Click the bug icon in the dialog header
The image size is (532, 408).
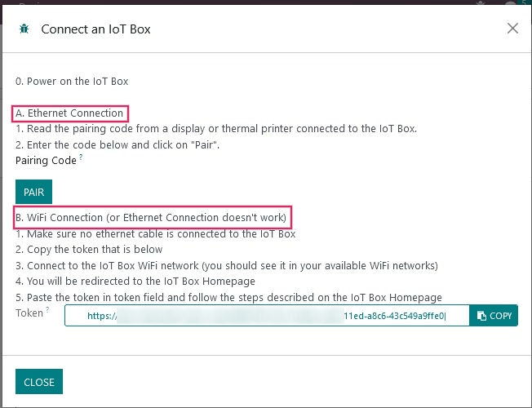click(24, 29)
